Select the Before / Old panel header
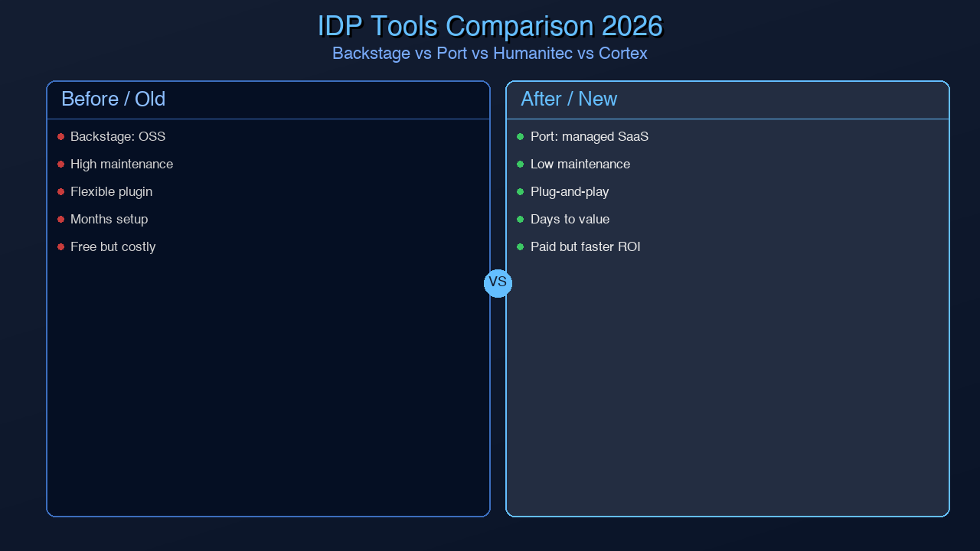This screenshot has height=551, width=980. point(113,99)
